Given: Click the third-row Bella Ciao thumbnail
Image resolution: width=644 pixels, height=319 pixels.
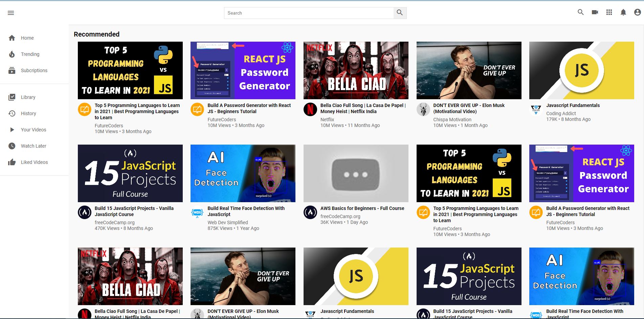Looking at the screenshot, I should (130, 276).
